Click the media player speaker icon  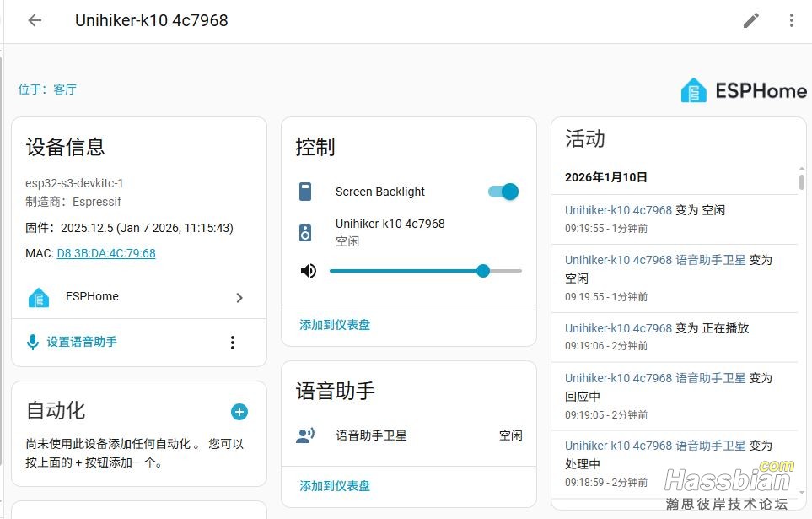305,232
